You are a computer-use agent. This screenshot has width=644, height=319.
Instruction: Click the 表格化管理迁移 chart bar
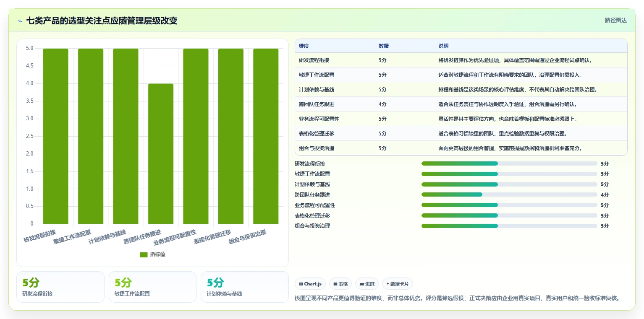[x=231, y=136]
